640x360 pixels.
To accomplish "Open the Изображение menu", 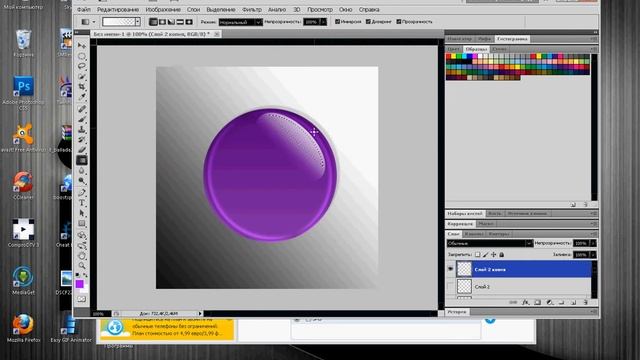I will click(163, 9).
